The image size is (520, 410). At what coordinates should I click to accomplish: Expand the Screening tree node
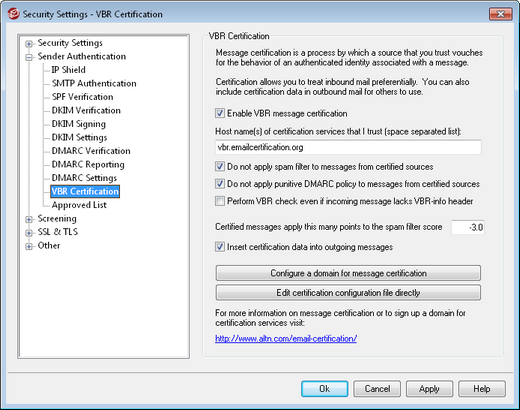point(29,219)
